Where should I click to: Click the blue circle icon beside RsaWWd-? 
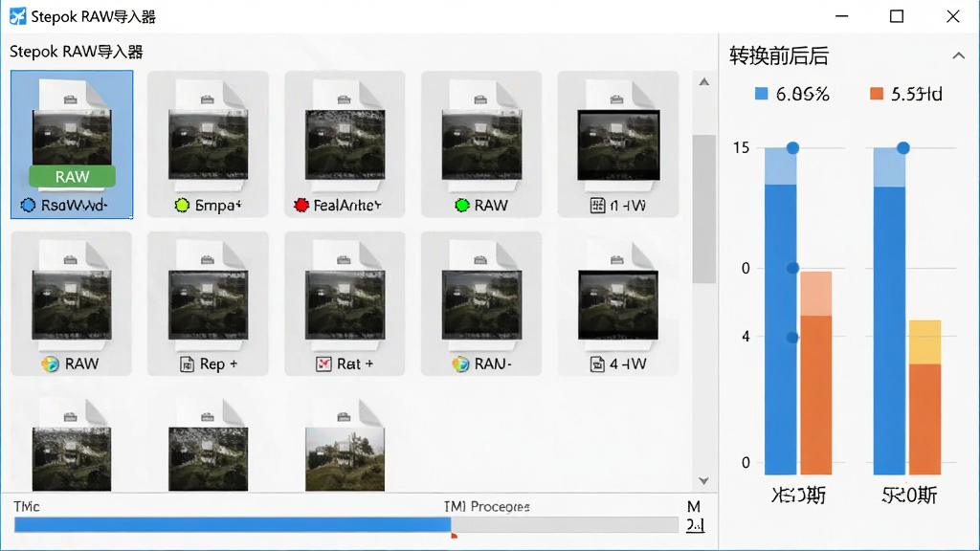point(28,205)
